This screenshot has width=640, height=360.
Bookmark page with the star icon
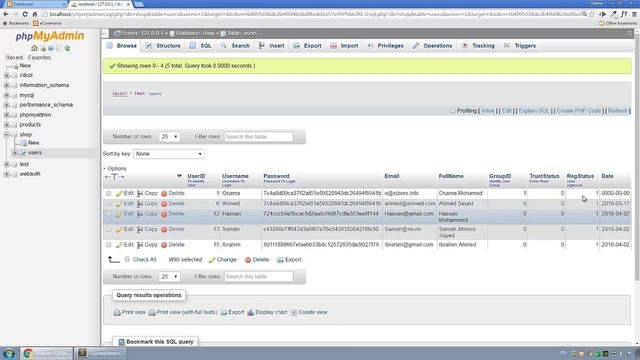(592, 14)
